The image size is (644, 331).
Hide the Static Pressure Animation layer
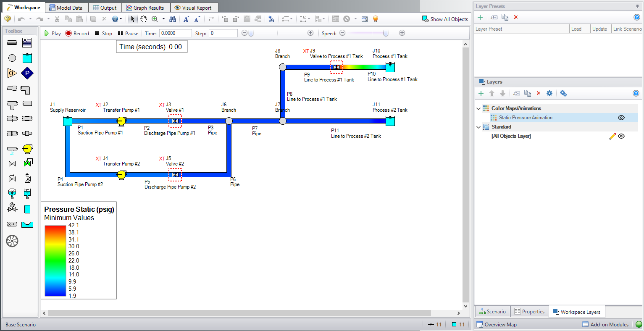pos(621,118)
